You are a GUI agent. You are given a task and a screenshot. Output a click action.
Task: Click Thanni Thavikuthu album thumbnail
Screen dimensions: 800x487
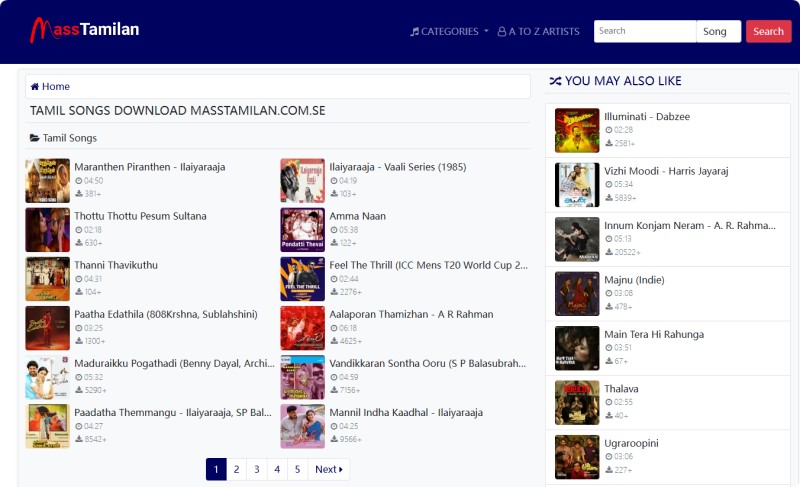coord(47,279)
